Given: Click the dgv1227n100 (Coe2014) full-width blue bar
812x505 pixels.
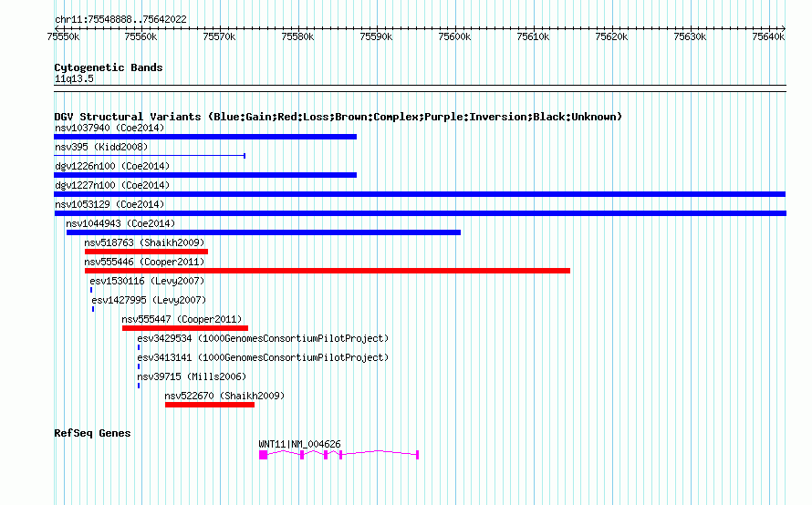Looking at the screenshot, I should pos(420,194).
